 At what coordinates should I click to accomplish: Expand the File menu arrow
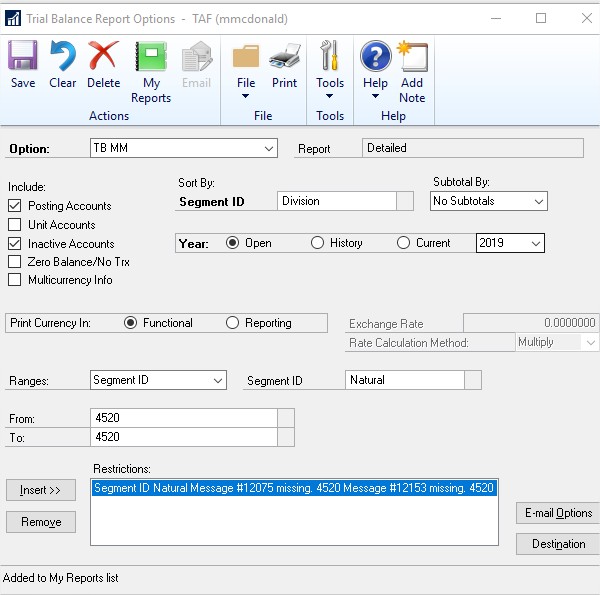[245, 96]
